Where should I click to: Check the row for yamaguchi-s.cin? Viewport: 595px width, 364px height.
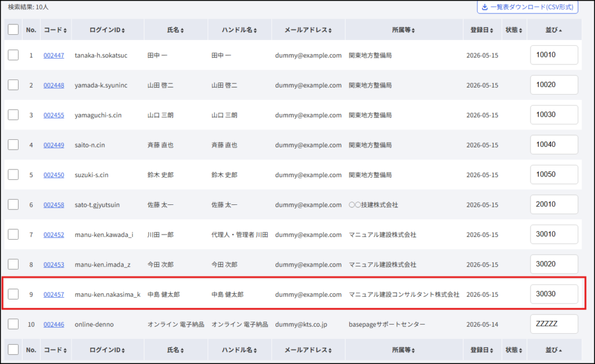13,115
